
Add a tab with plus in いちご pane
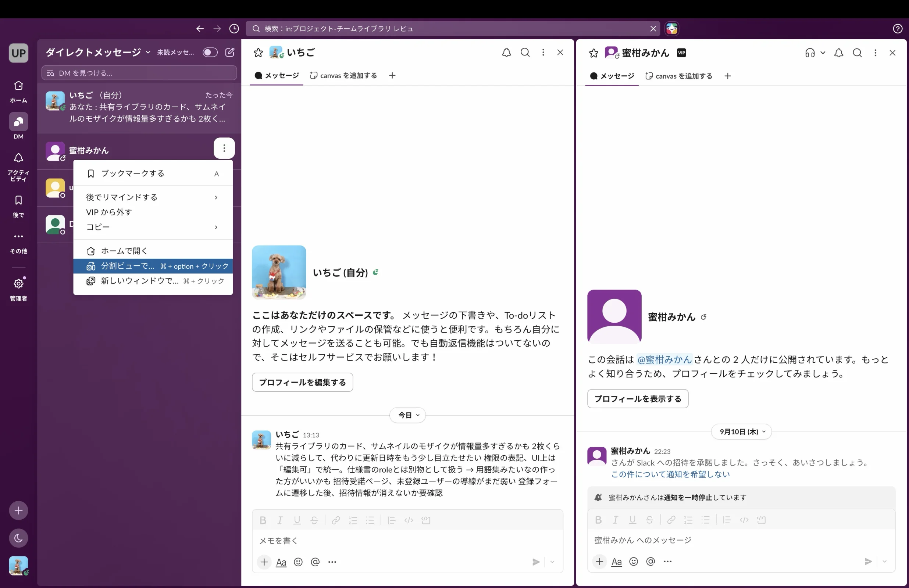click(x=392, y=76)
